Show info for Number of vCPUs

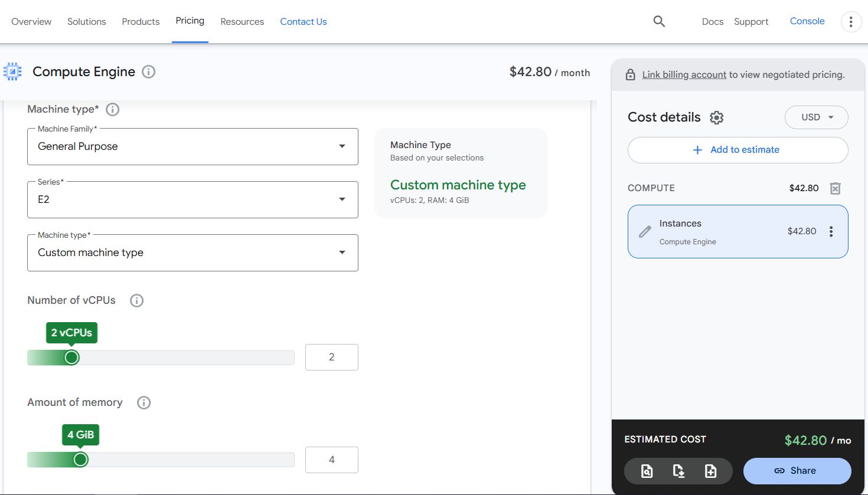[x=136, y=300]
